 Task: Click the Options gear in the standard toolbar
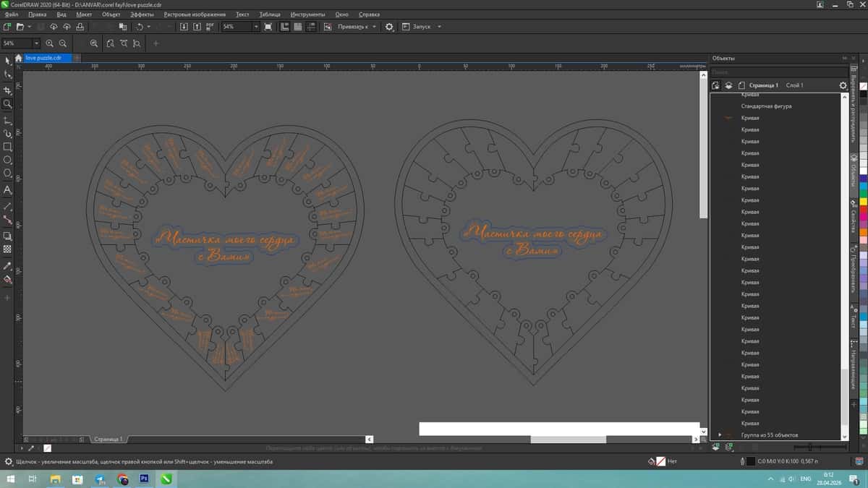click(x=389, y=27)
